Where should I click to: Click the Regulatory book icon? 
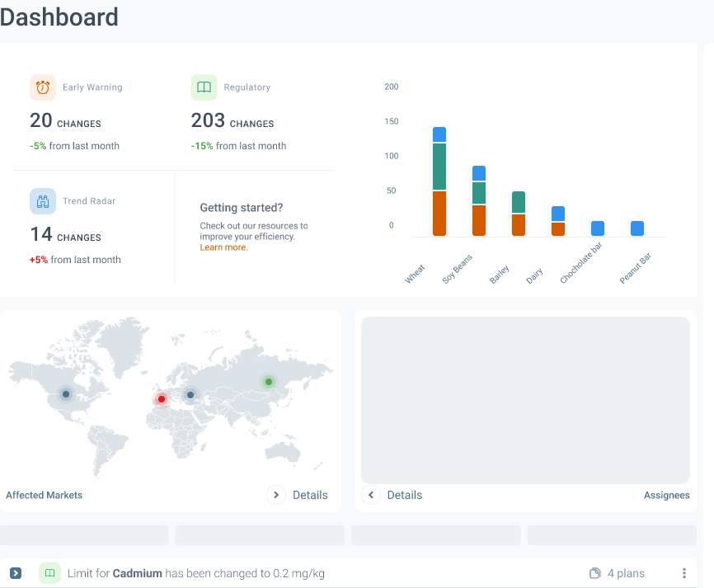point(204,87)
